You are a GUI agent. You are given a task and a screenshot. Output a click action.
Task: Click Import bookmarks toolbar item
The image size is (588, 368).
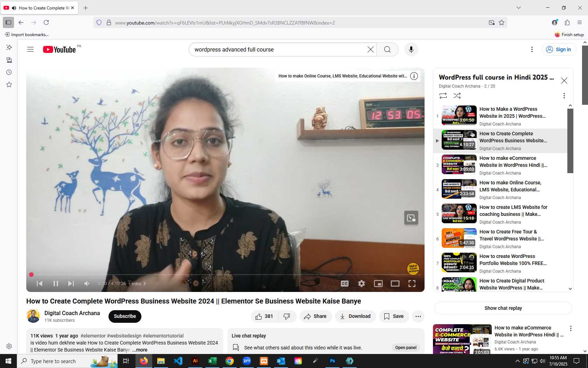(x=27, y=34)
